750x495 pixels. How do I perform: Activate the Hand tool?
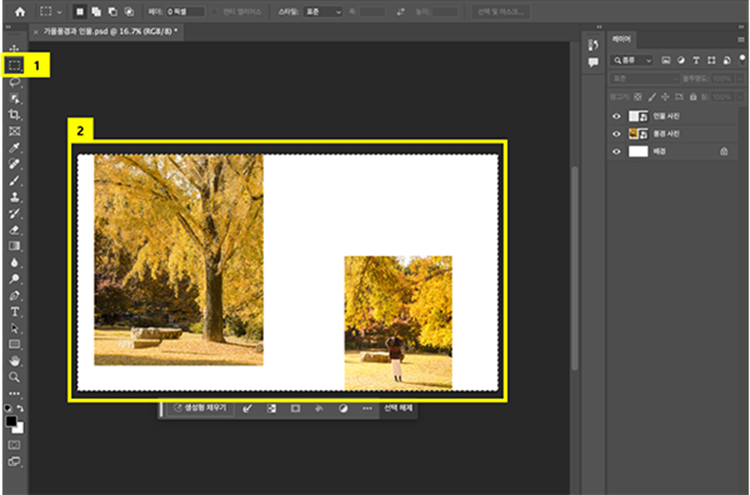(15, 361)
